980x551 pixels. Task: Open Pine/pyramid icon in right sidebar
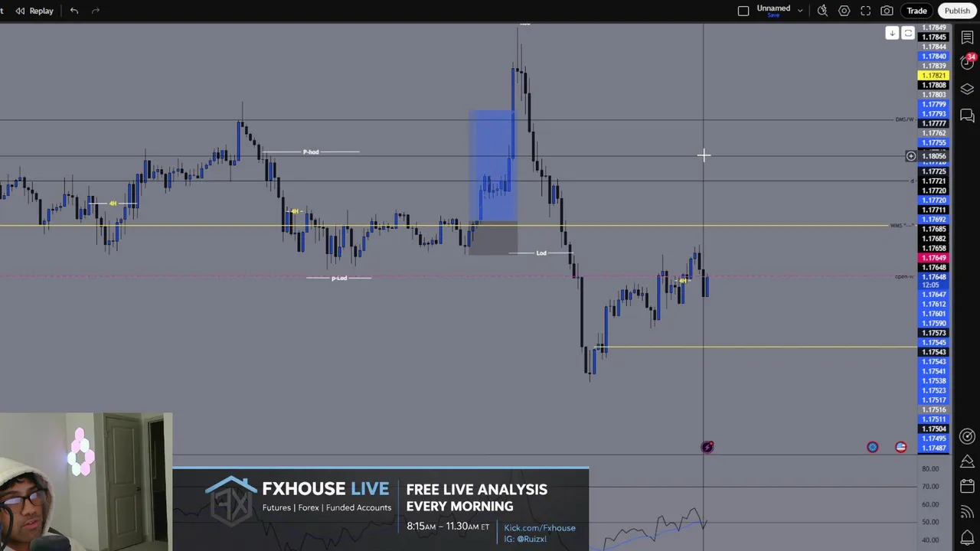click(x=967, y=461)
